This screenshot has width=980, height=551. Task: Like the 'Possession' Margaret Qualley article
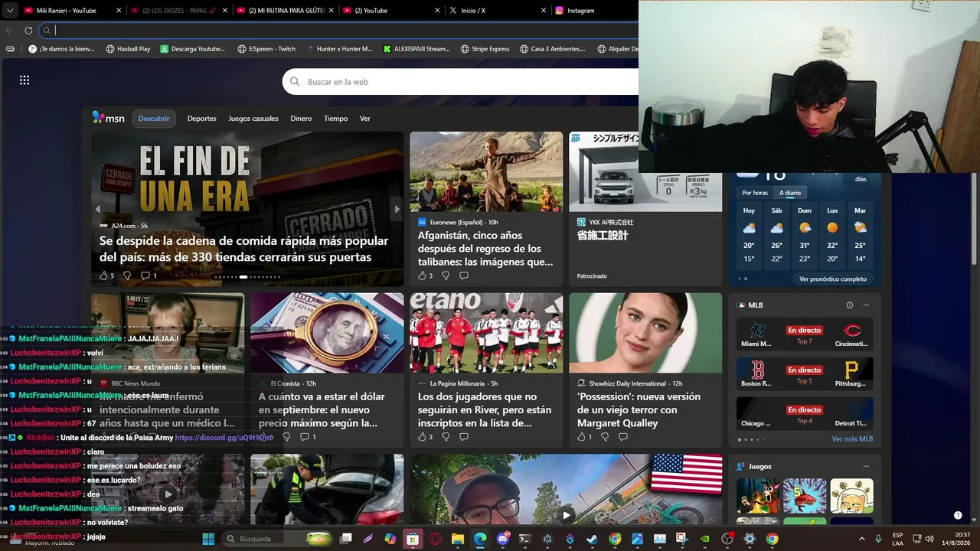(584, 437)
